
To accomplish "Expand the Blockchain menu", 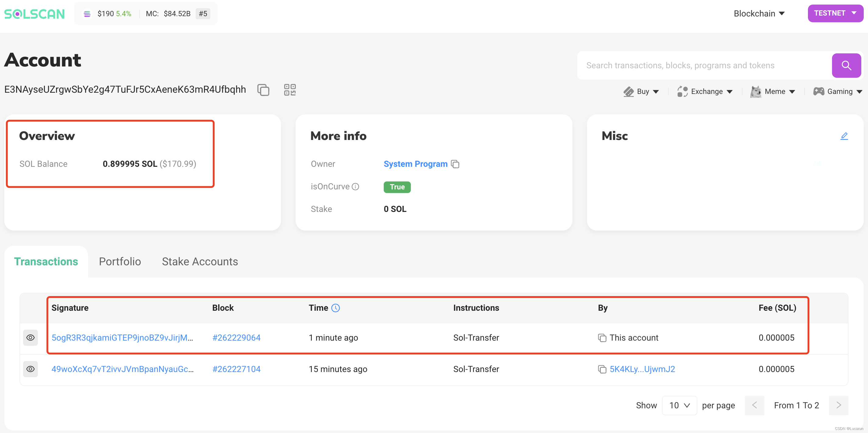I will [759, 14].
